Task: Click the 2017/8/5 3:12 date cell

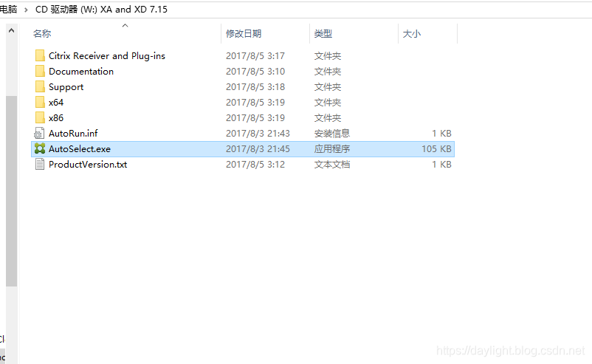Action: (x=255, y=164)
